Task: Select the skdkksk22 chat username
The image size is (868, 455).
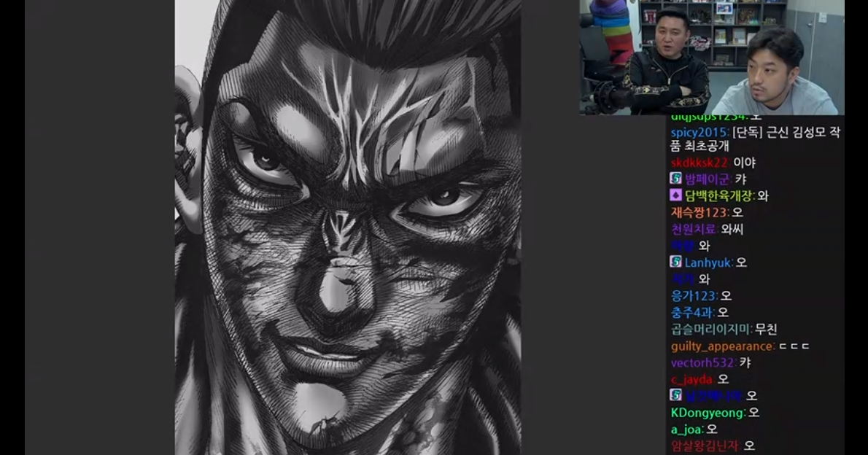Action: (700, 163)
